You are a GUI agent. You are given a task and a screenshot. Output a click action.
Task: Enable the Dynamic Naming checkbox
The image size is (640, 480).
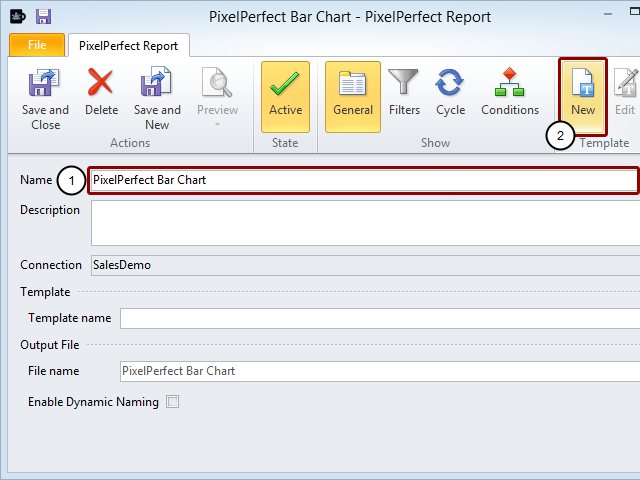point(172,402)
